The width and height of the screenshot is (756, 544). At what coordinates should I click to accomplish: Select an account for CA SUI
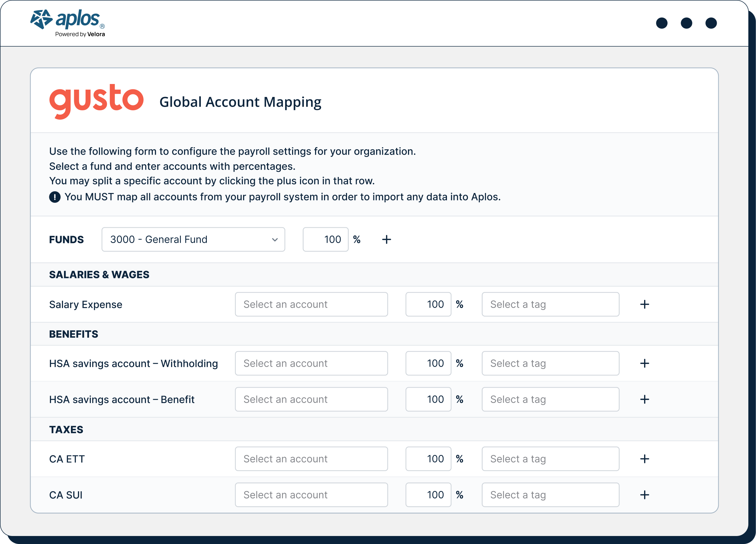311,495
